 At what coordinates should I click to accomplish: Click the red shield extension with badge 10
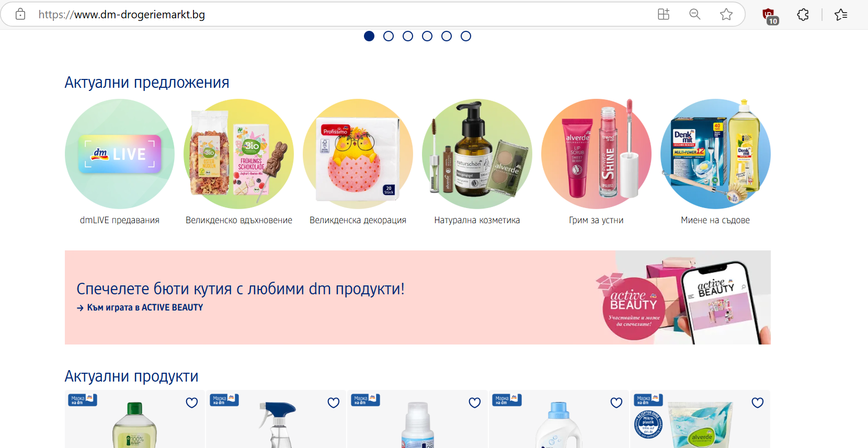pos(770,16)
